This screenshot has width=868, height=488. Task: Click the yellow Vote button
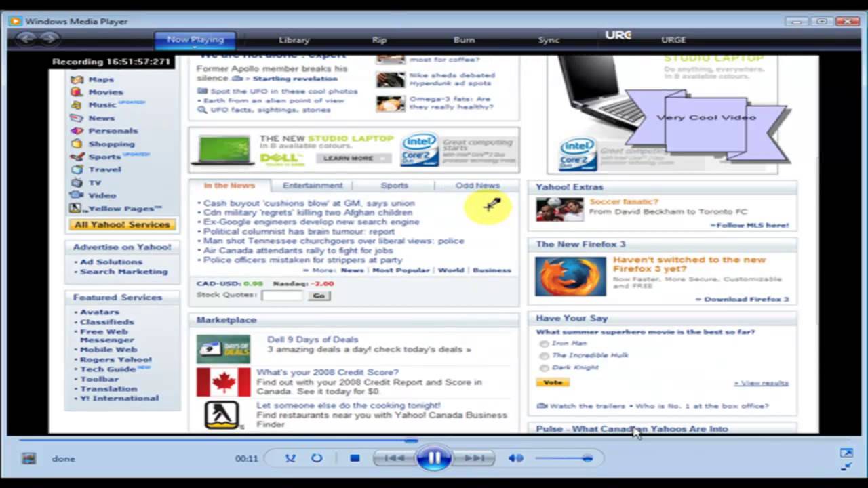553,382
